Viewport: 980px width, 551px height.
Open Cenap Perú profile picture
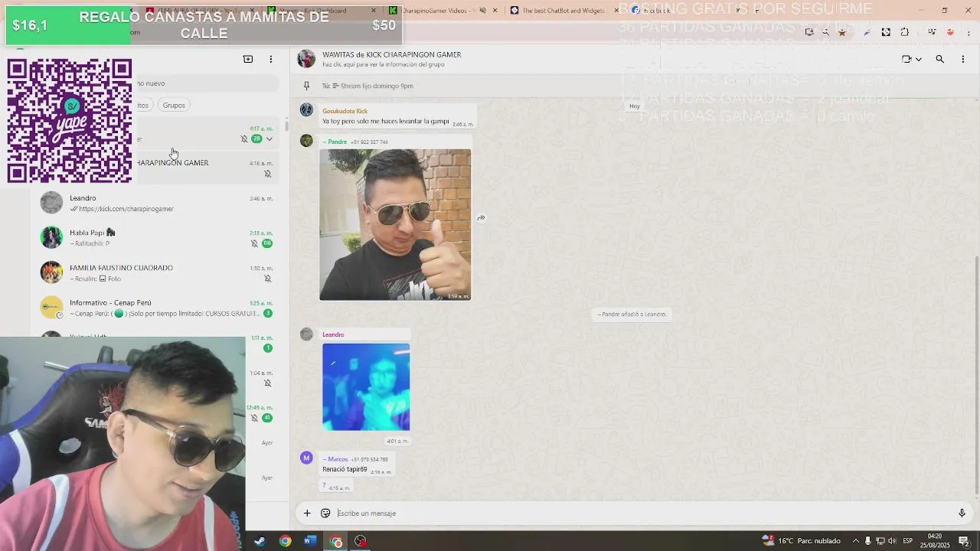coord(51,308)
